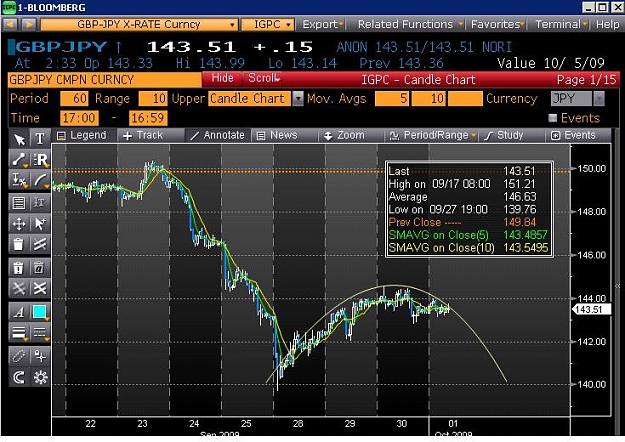Edit the start time field 17:00
The image size is (625, 442).
point(79,118)
